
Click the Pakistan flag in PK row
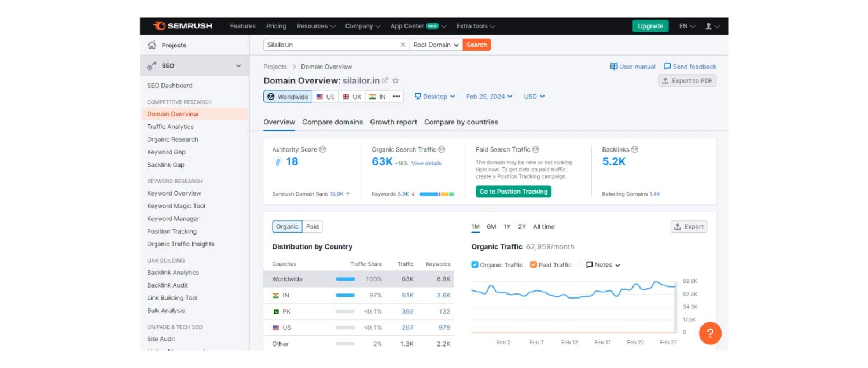click(x=275, y=311)
